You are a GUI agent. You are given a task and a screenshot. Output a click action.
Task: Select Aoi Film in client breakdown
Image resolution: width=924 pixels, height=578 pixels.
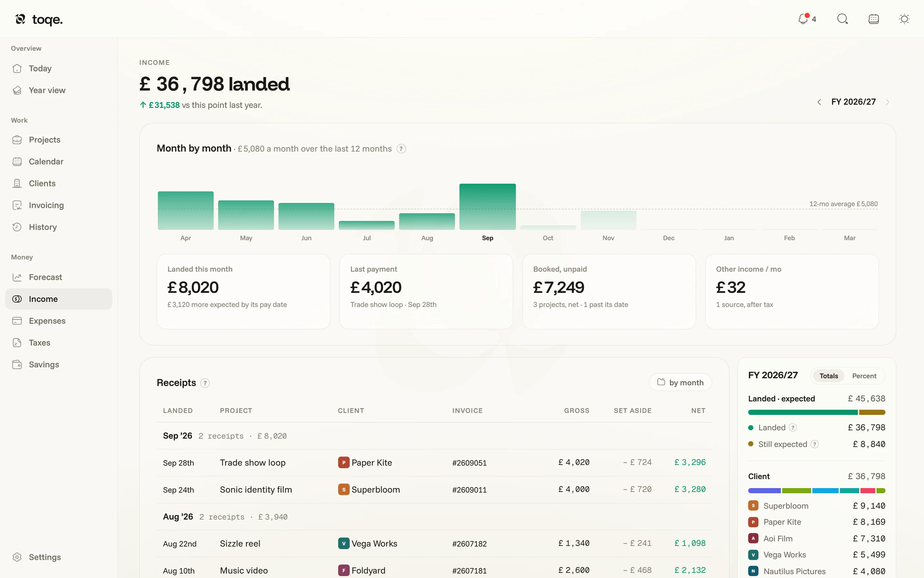click(816, 538)
